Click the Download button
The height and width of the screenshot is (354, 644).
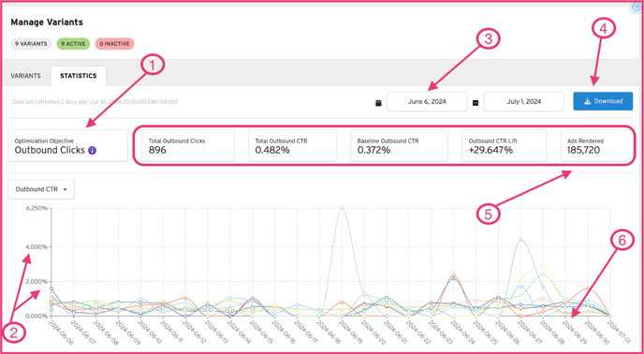603,101
